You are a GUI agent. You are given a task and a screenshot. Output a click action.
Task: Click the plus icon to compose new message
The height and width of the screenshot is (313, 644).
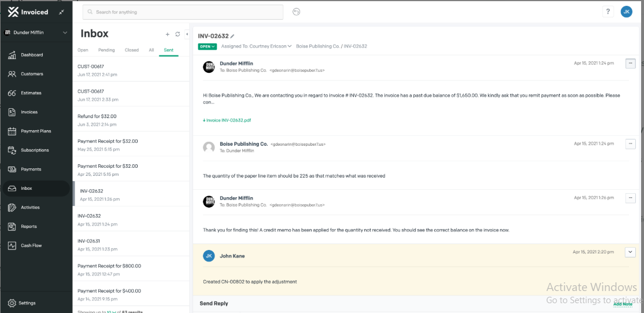[x=167, y=34]
